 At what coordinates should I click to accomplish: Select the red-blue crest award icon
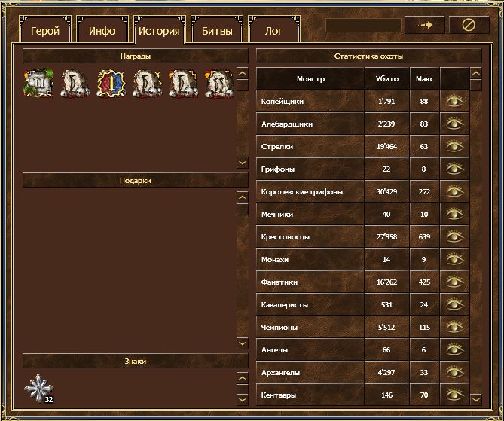coord(110,84)
